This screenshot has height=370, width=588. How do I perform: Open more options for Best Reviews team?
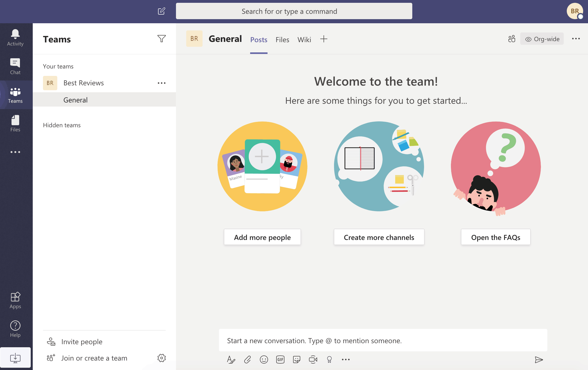(x=162, y=83)
